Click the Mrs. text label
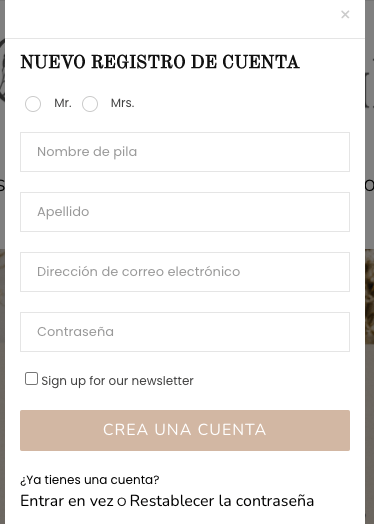This screenshot has width=374, height=524. (x=122, y=103)
